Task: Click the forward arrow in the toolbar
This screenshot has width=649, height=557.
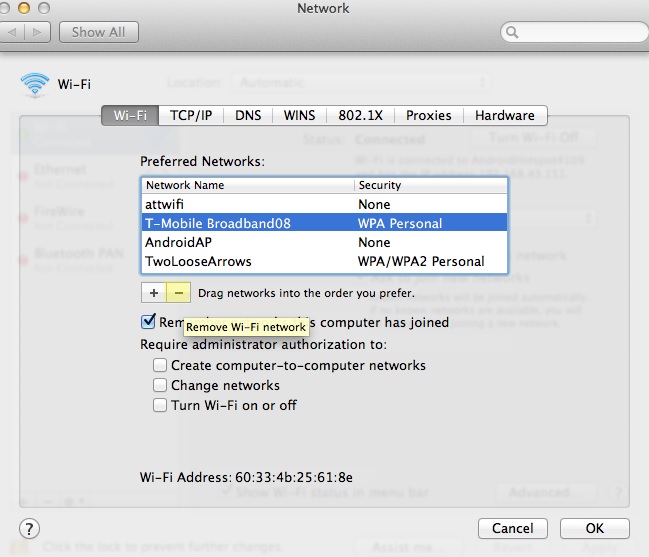Action: click(x=38, y=32)
